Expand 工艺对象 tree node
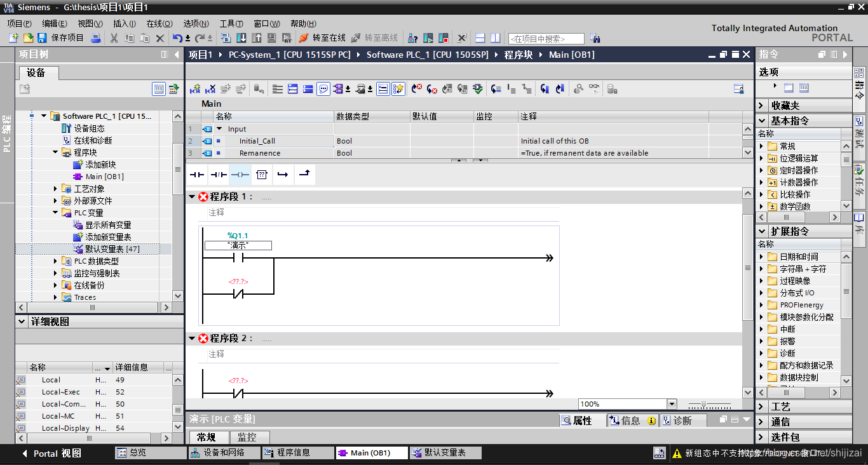 pos(55,189)
